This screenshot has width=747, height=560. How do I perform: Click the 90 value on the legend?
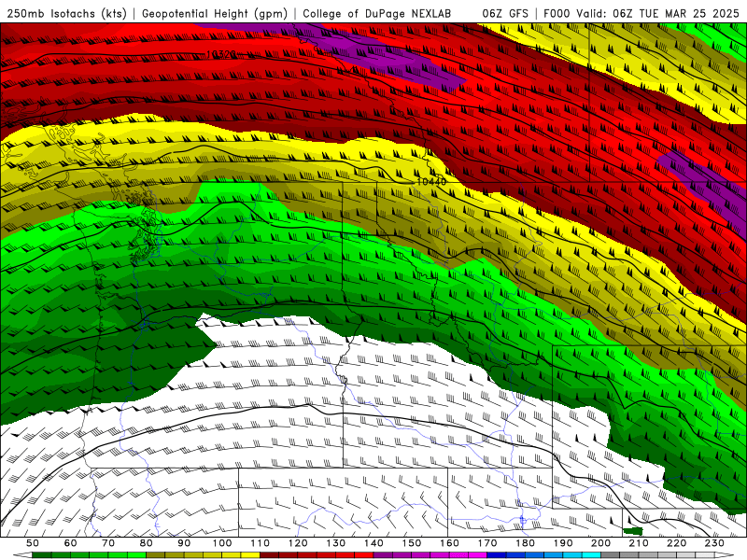click(184, 543)
